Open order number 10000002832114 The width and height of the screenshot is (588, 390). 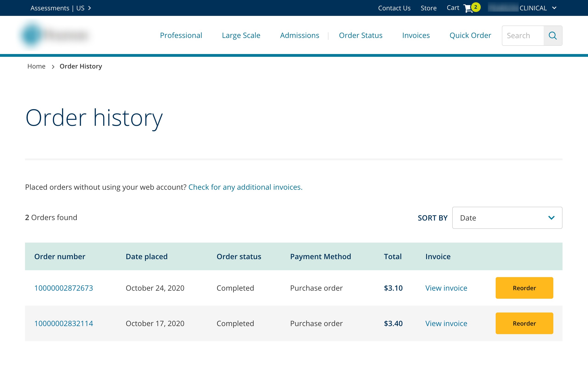tap(64, 323)
